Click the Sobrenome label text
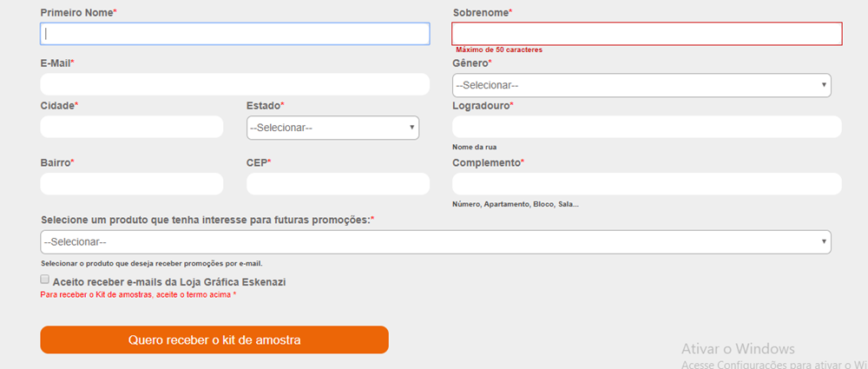 480,13
